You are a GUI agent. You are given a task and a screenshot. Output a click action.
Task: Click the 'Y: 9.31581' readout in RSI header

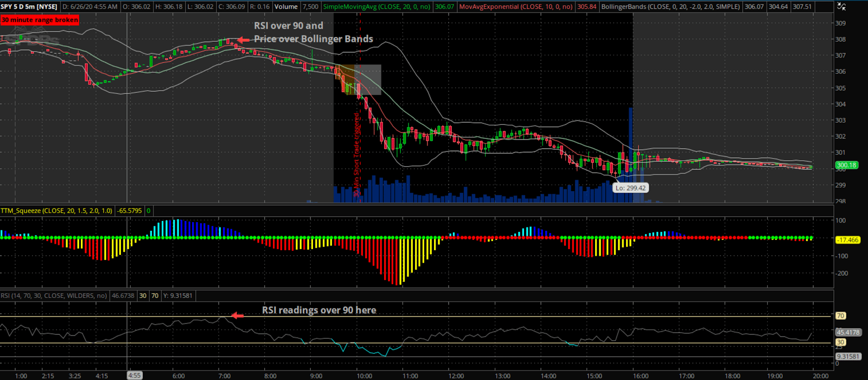tap(177, 296)
